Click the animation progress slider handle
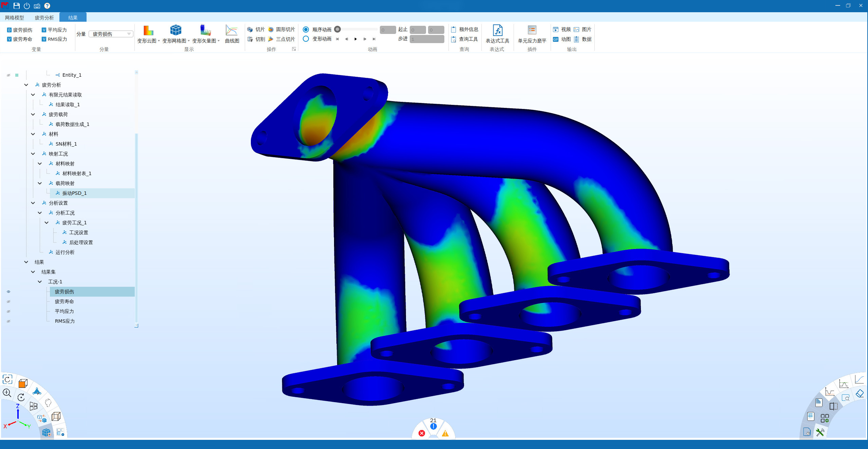868x449 pixels. [337, 30]
